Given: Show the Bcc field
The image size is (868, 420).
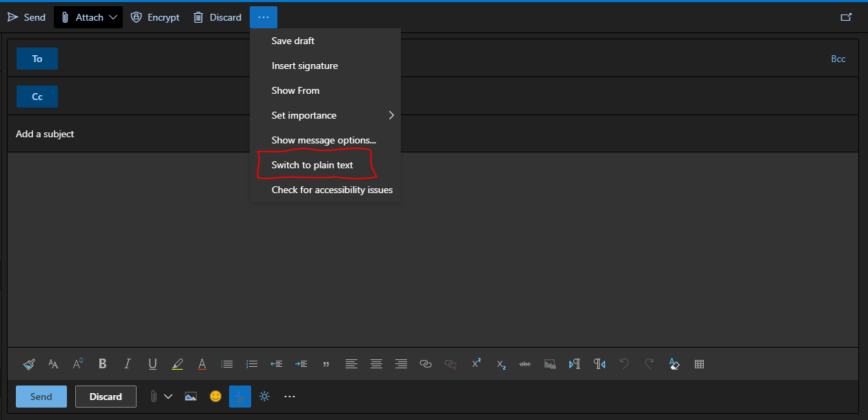Looking at the screenshot, I should click(838, 59).
